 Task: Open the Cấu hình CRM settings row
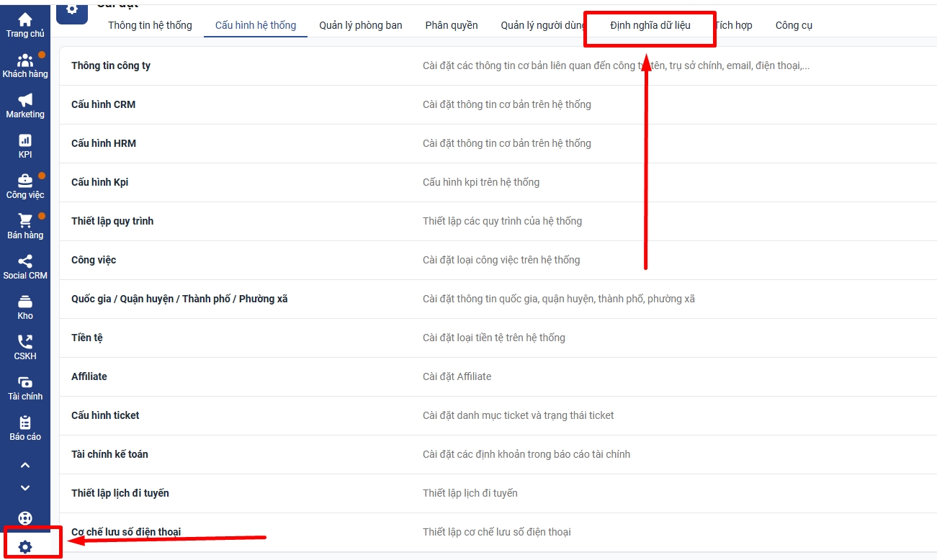[103, 104]
